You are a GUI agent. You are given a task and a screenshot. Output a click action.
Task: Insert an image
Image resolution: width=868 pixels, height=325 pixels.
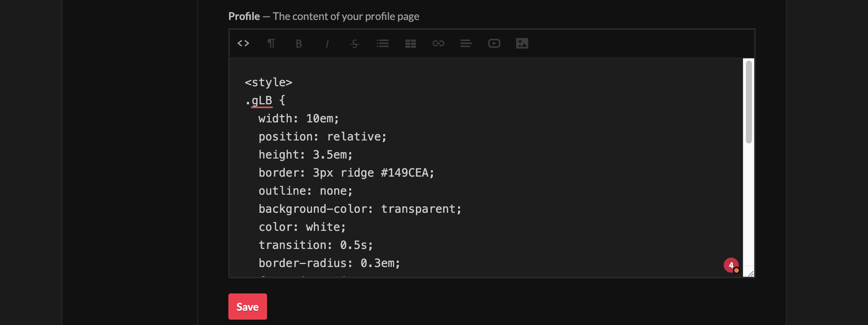click(x=522, y=43)
